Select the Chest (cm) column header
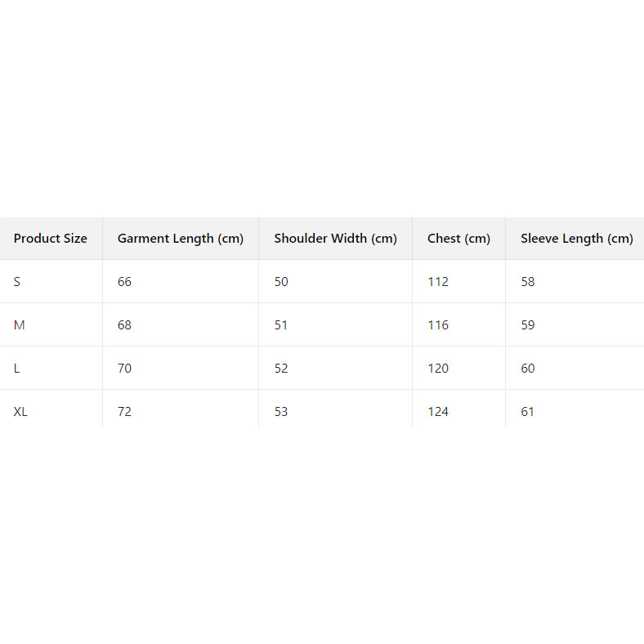Image resolution: width=644 pixels, height=644 pixels. (x=458, y=239)
